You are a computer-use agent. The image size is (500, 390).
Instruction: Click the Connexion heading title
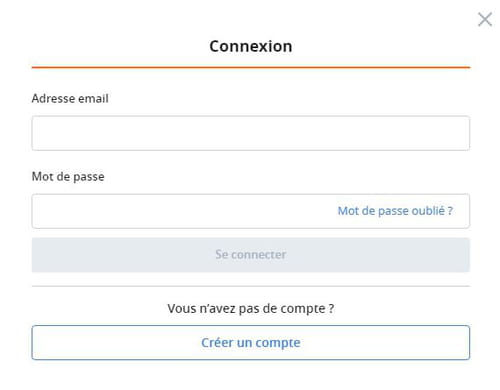point(251,46)
